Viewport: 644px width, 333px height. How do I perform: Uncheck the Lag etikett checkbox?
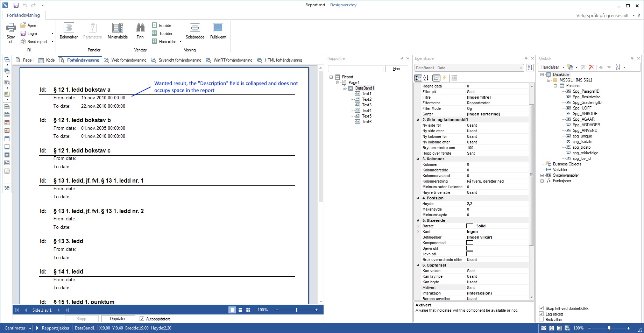tap(542, 314)
